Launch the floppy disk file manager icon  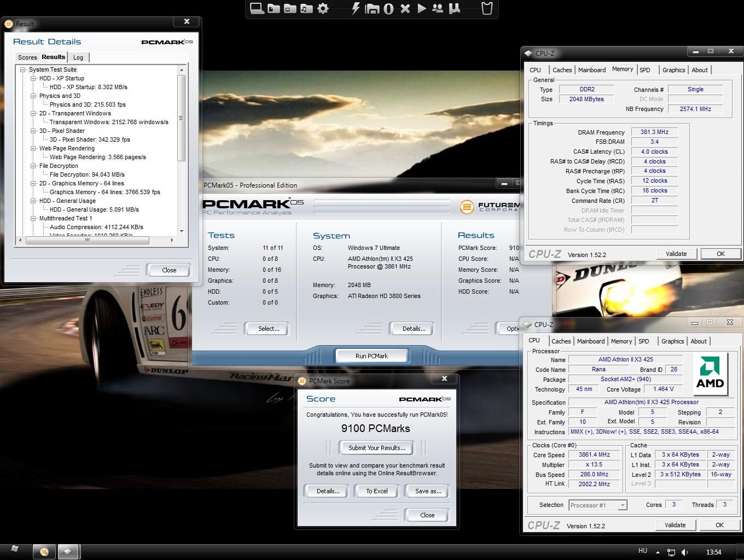click(x=372, y=9)
